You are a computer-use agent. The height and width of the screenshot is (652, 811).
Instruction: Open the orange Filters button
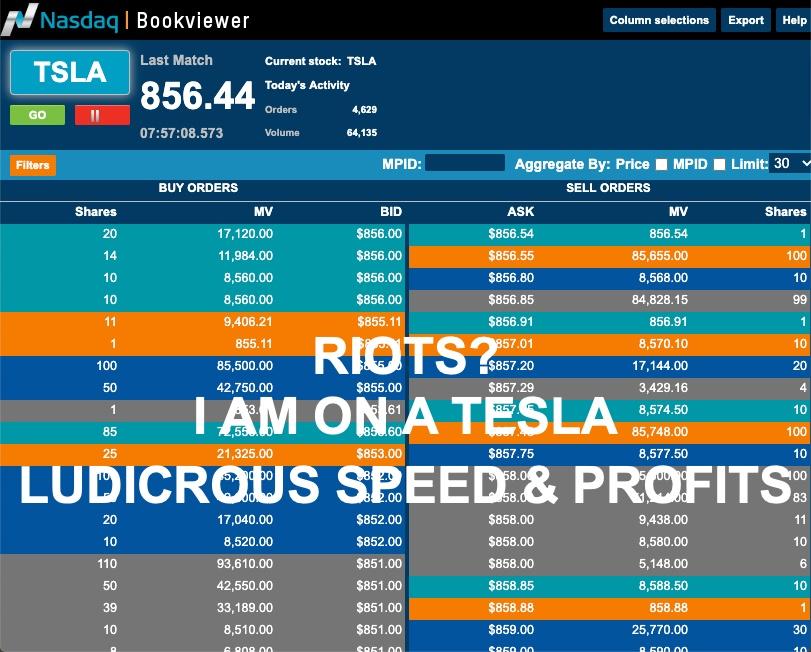(x=33, y=165)
